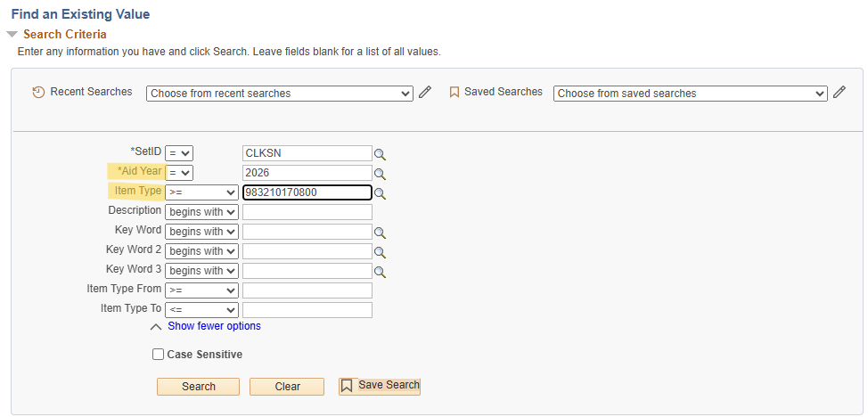The height and width of the screenshot is (417, 868).
Task: Click into the Description text field
Action: point(307,212)
